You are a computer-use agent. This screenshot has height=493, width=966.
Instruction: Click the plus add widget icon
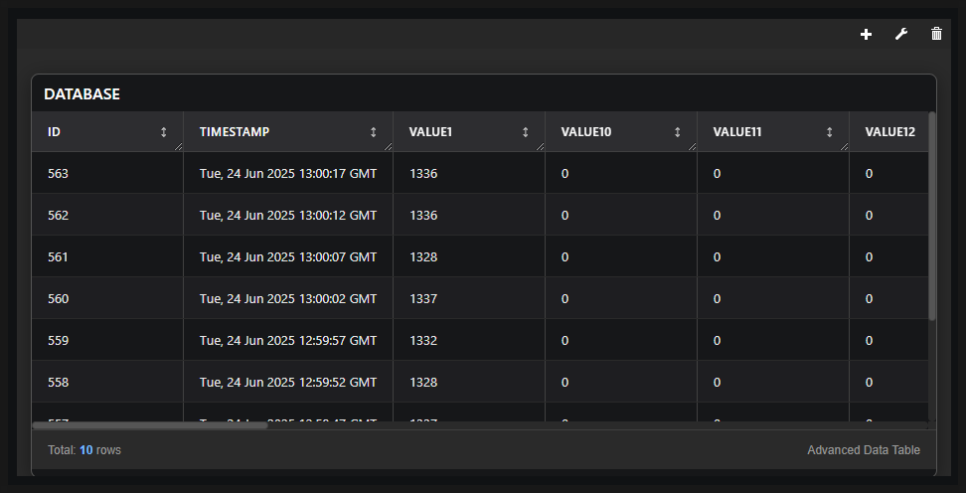pos(866,35)
